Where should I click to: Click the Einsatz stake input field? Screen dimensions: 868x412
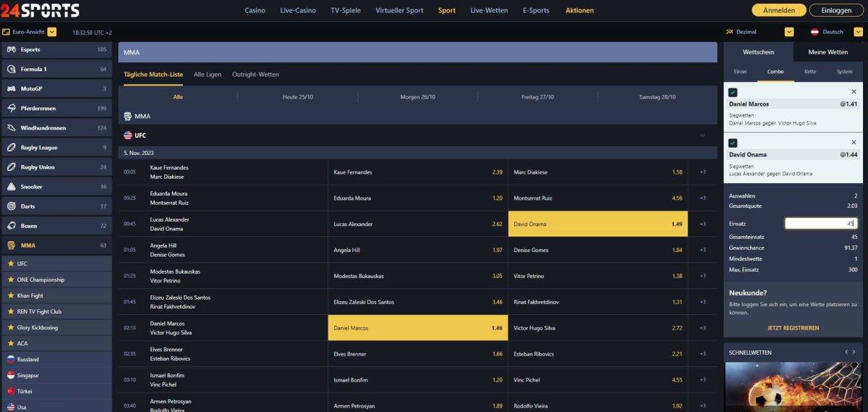(821, 224)
